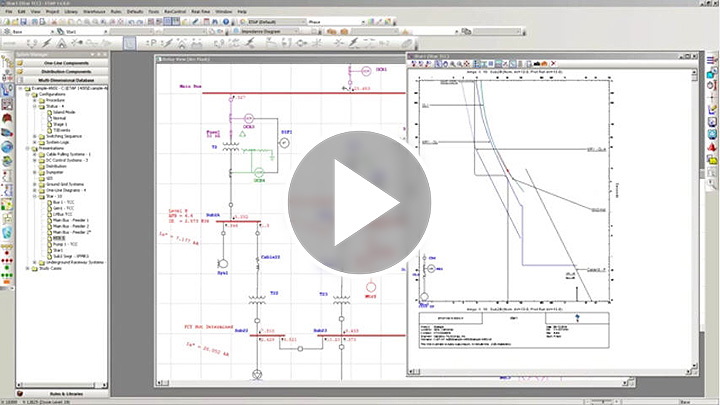Select Normal status in the tree
The height and width of the screenshot is (405, 720).
tap(59, 118)
